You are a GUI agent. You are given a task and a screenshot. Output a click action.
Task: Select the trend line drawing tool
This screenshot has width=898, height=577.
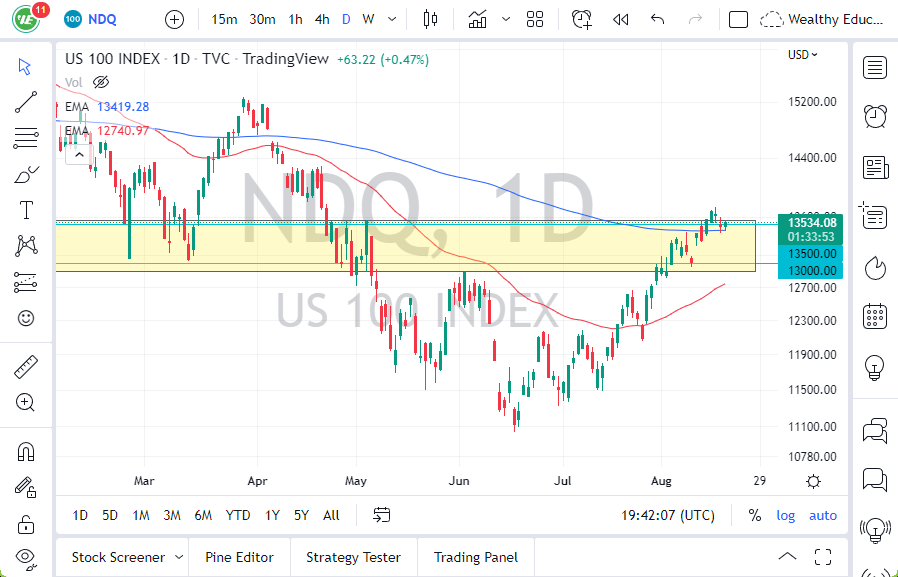click(x=26, y=101)
